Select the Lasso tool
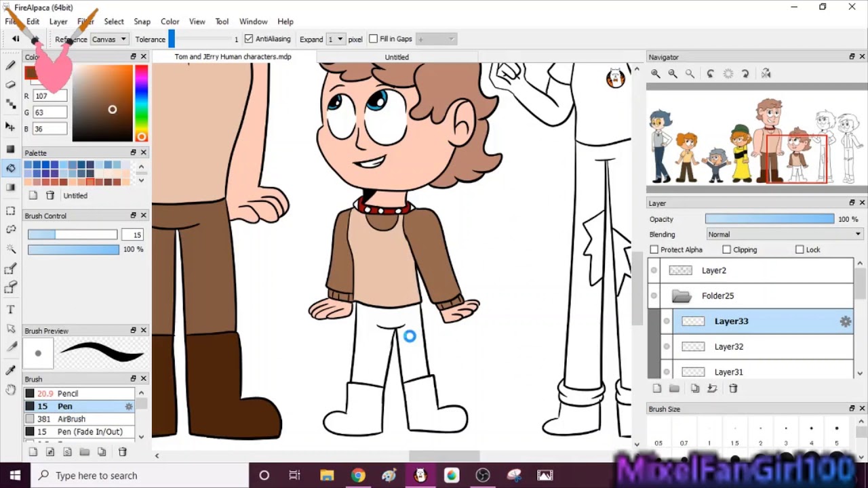This screenshot has height=488, width=868. click(10, 230)
